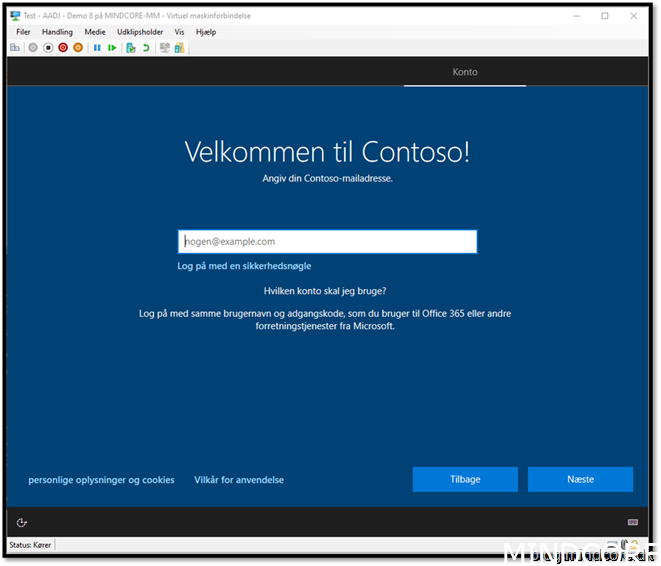Open the Udklipsholder menu
This screenshot has height=566, width=661.
140,32
